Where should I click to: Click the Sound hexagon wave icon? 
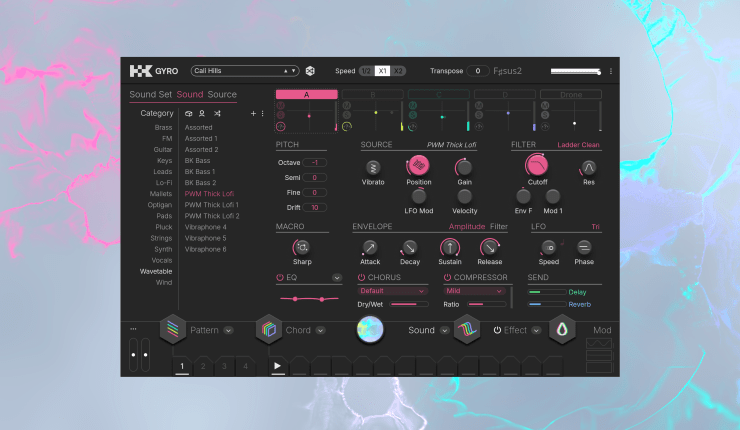467,329
